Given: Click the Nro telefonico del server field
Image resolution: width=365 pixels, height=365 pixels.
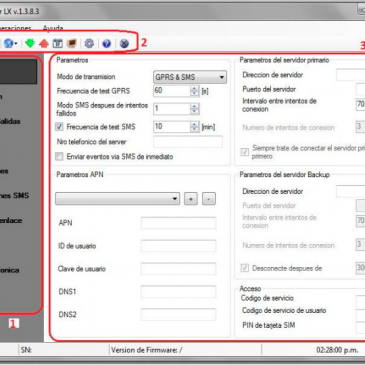Looking at the screenshot, I should click(x=188, y=142).
